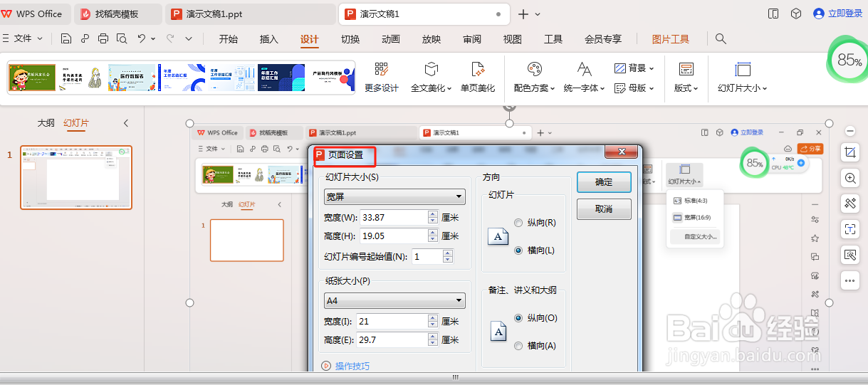
Task: Open the search magnifier in the ribbon tabs
Action: point(721,39)
